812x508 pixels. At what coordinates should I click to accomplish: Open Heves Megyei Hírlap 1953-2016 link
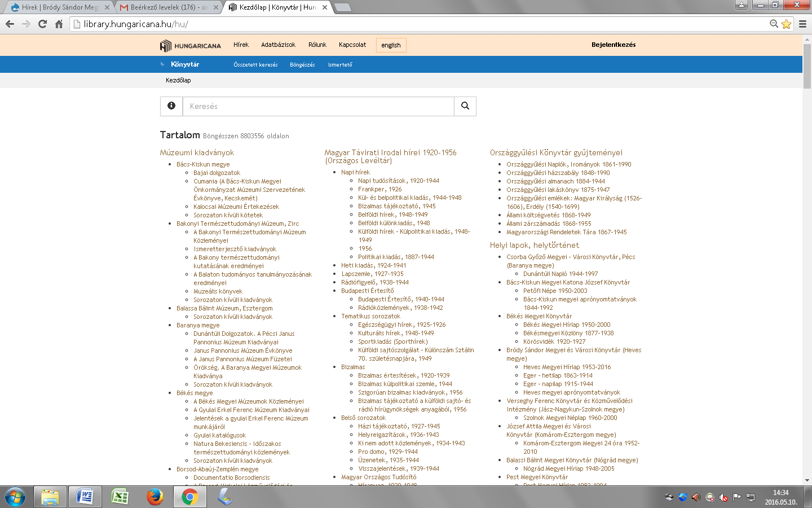click(x=567, y=367)
